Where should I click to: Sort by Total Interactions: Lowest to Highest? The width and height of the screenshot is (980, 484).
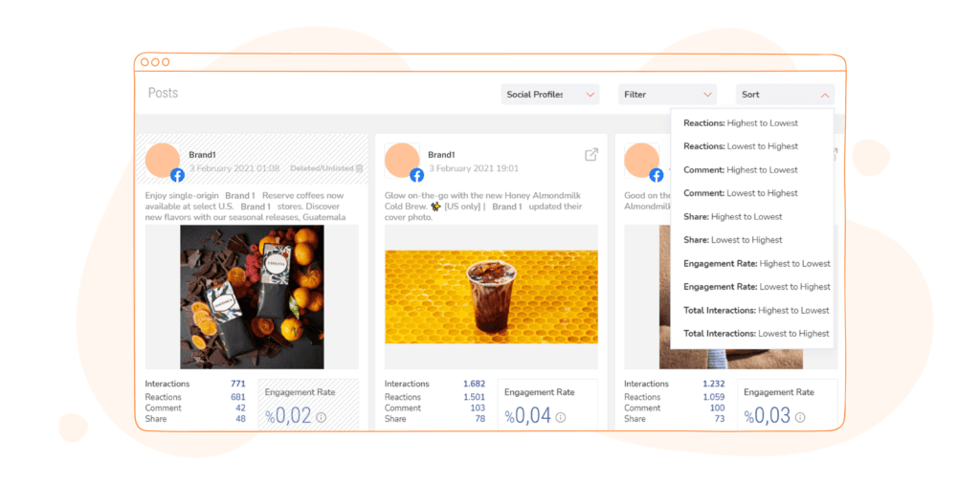coord(756,334)
